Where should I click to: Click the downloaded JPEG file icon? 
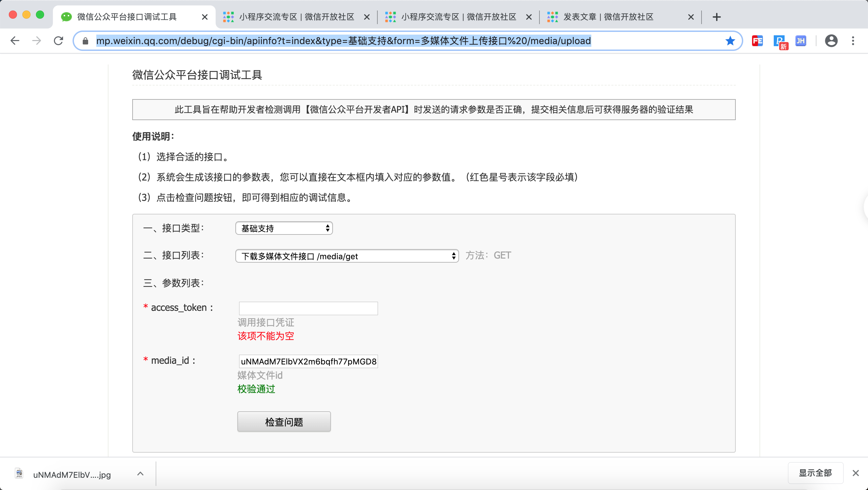click(19, 474)
